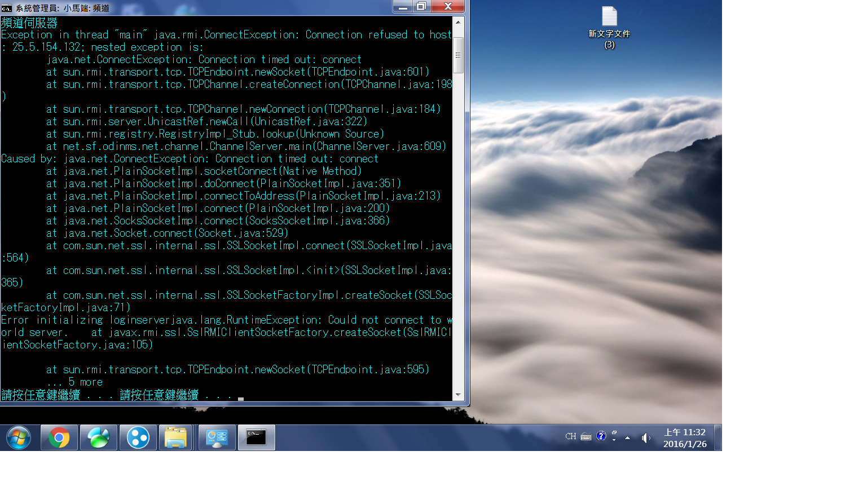The image size is (845, 504).
Task: Click the '25.5.154.132; nested exception is:' line
Action: (102, 47)
